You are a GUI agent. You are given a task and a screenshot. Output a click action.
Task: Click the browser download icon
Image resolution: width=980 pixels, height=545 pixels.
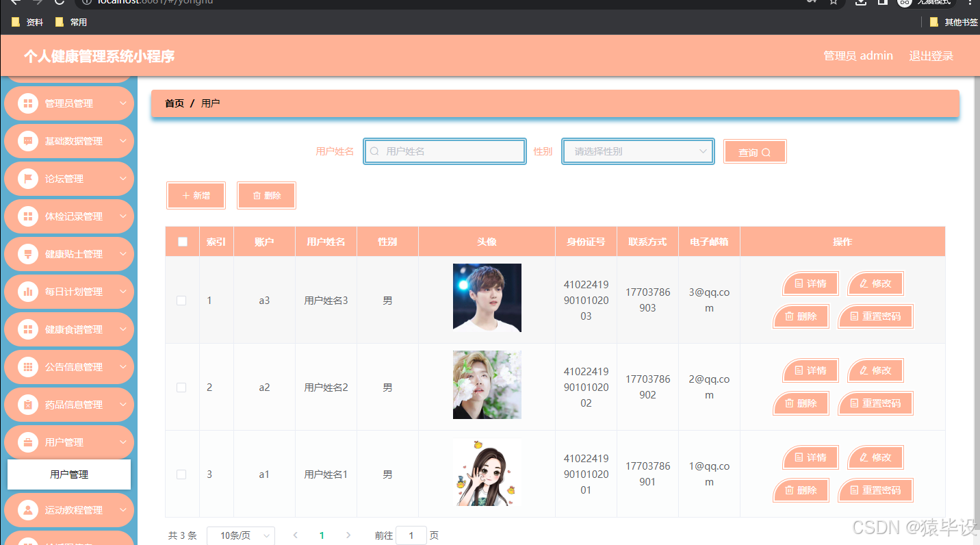click(x=861, y=2)
